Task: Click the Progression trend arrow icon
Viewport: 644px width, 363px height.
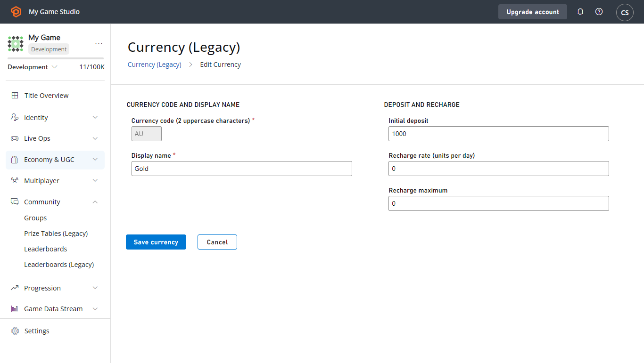Action: click(15, 288)
